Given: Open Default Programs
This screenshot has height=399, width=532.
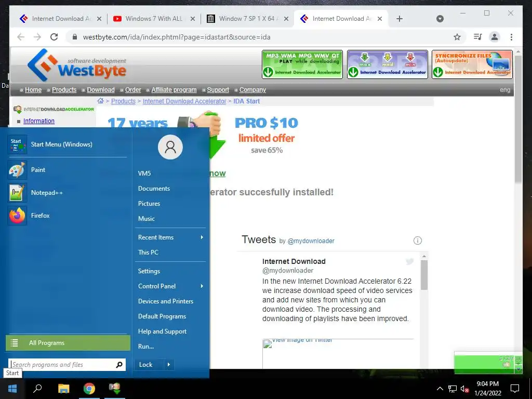Looking at the screenshot, I should tap(162, 316).
